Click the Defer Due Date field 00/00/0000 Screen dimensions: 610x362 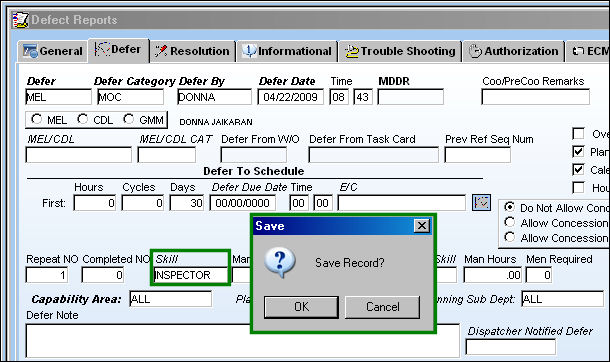click(243, 203)
